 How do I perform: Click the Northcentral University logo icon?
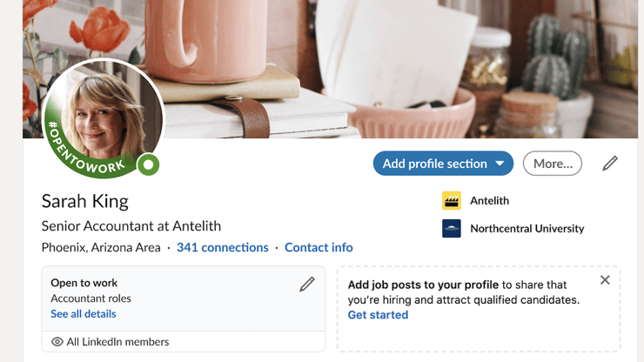pos(452,229)
